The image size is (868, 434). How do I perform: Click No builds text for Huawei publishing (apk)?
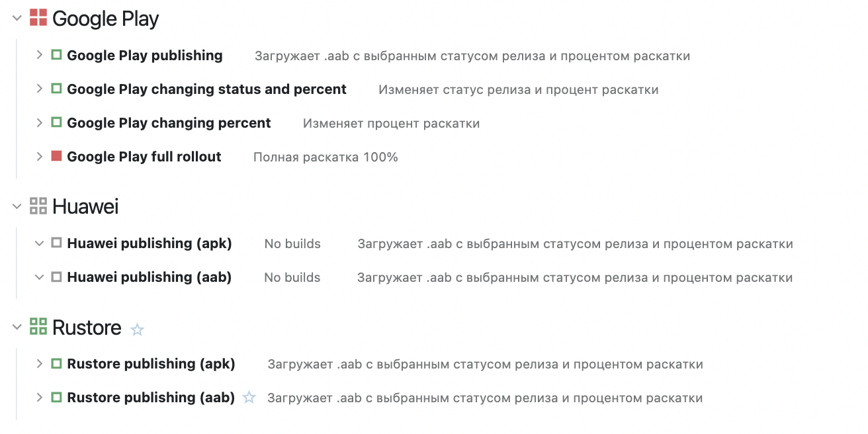(x=292, y=243)
